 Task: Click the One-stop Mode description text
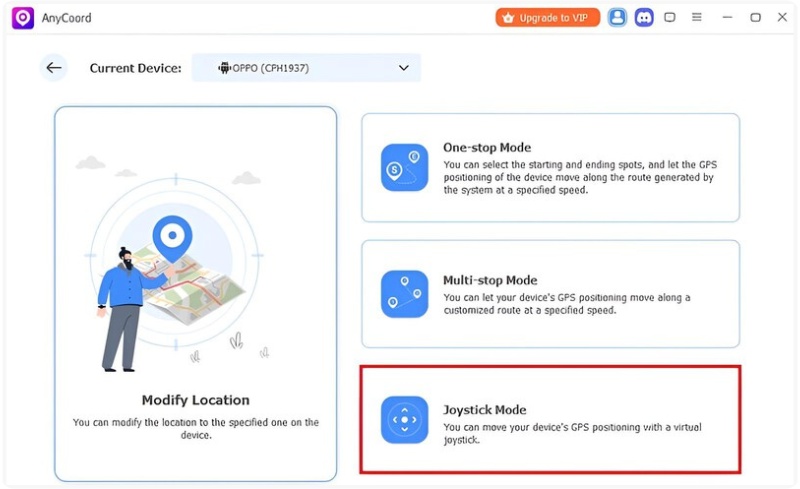point(578,177)
